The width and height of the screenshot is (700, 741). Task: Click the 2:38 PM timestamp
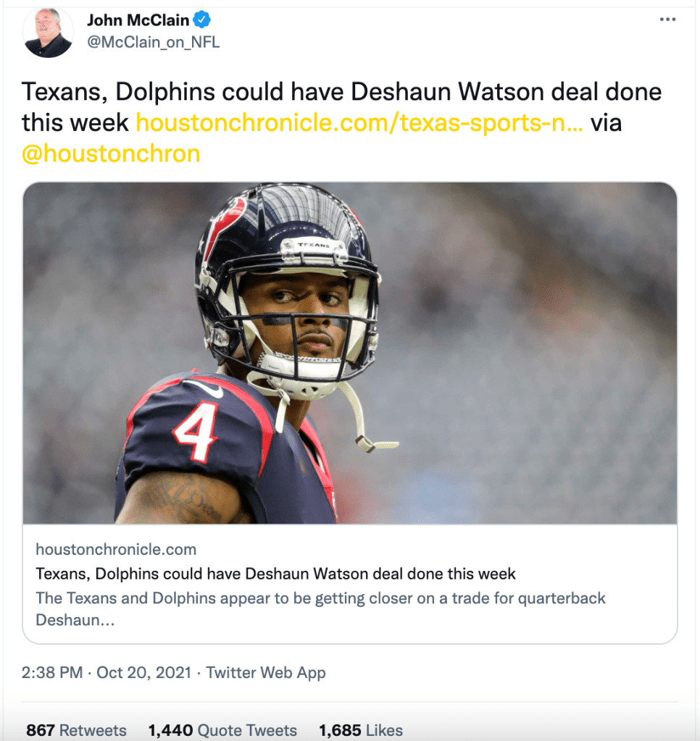tap(52, 672)
